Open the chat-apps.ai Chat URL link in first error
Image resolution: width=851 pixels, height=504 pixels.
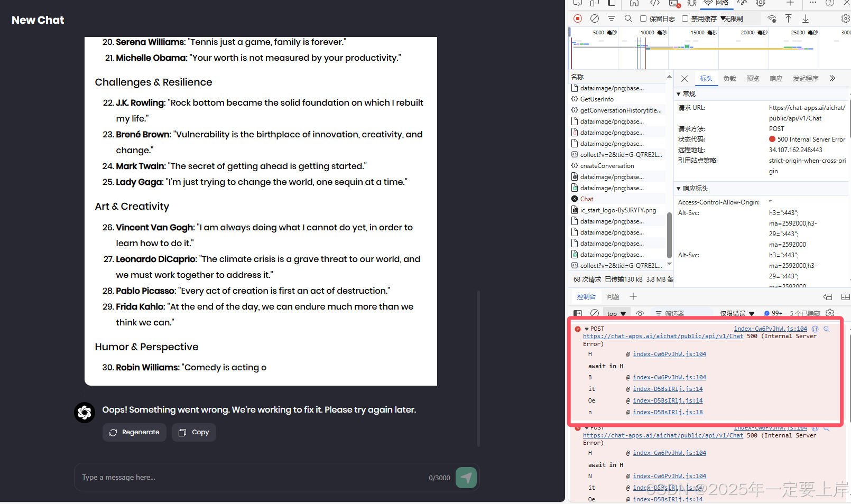click(663, 336)
